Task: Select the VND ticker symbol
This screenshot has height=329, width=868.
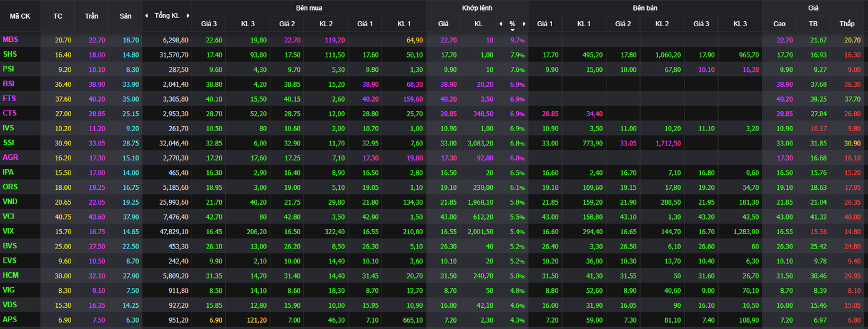Action: coord(10,201)
